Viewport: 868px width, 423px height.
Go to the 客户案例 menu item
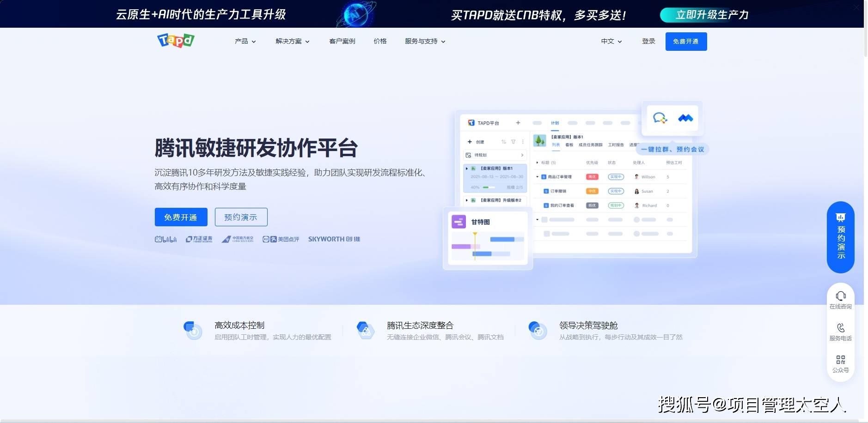pos(342,41)
